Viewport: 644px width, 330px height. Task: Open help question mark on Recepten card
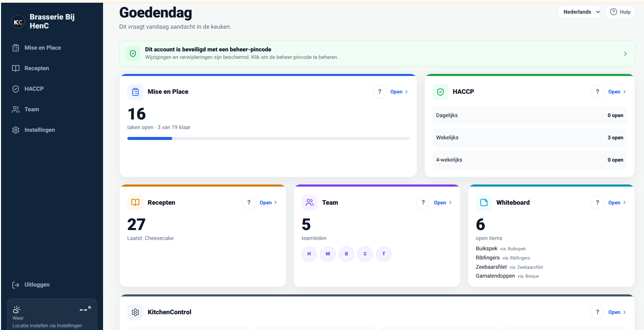(249, 202)
